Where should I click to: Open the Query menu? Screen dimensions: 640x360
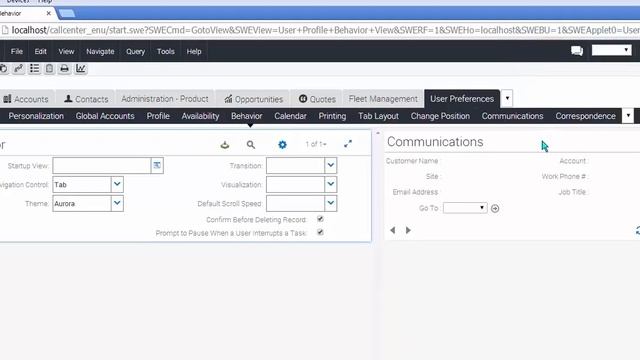(x=136, y=51)
